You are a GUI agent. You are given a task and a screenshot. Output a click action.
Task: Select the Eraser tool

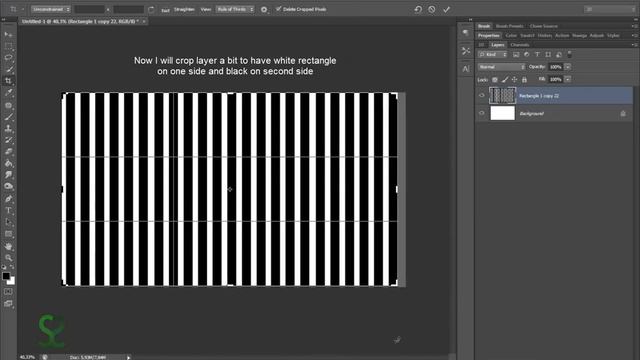click(8, 151)
